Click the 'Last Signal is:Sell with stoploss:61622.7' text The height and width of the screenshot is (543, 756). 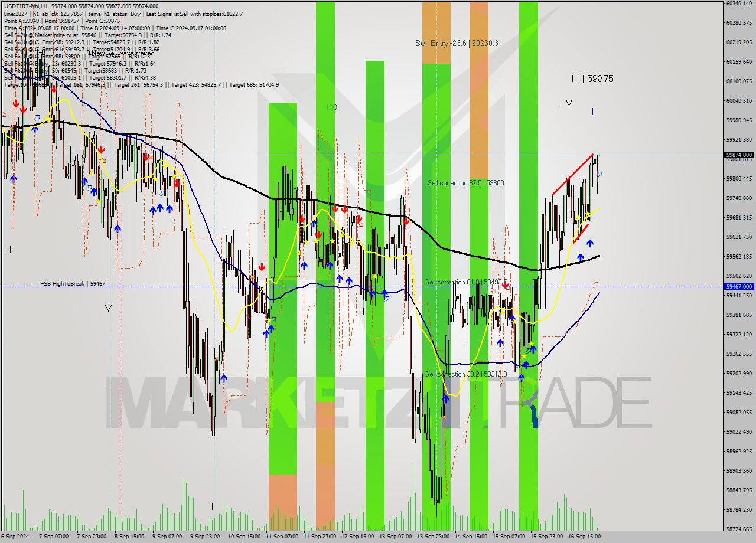[194, 14]
